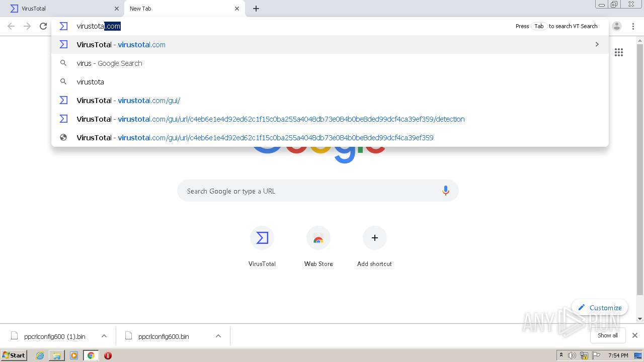The image size is (644, 362).
Task: Switch to the New Tab tab
Action: click(x=184, y=9)
